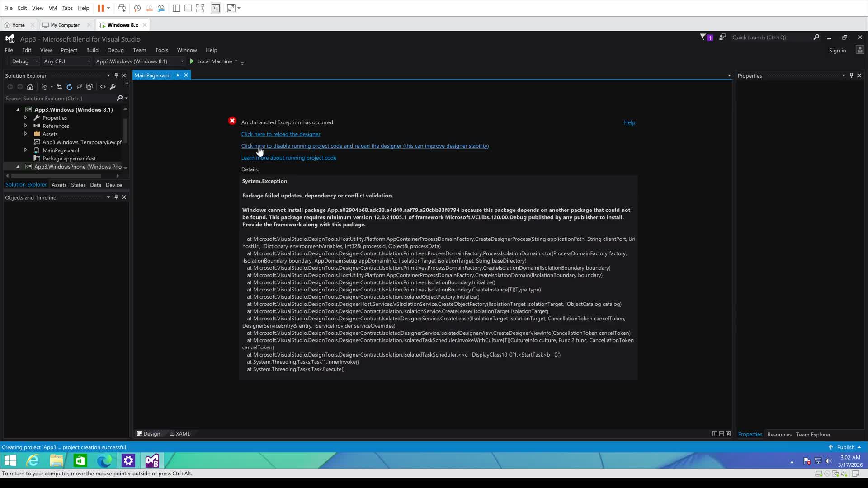Click the VMware console view icon
The width and height of the screenshot is (868, 488).
tap(216, 8)
